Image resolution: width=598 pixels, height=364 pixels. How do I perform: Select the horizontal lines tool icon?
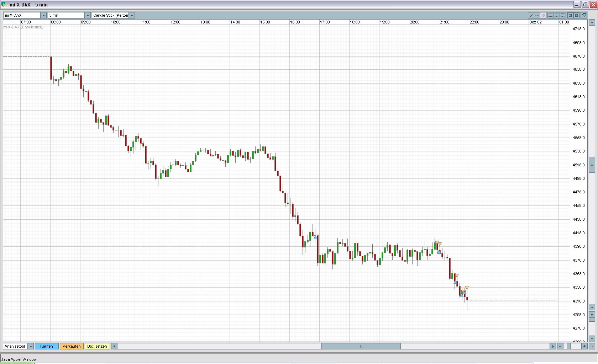(x=537, y=15)
